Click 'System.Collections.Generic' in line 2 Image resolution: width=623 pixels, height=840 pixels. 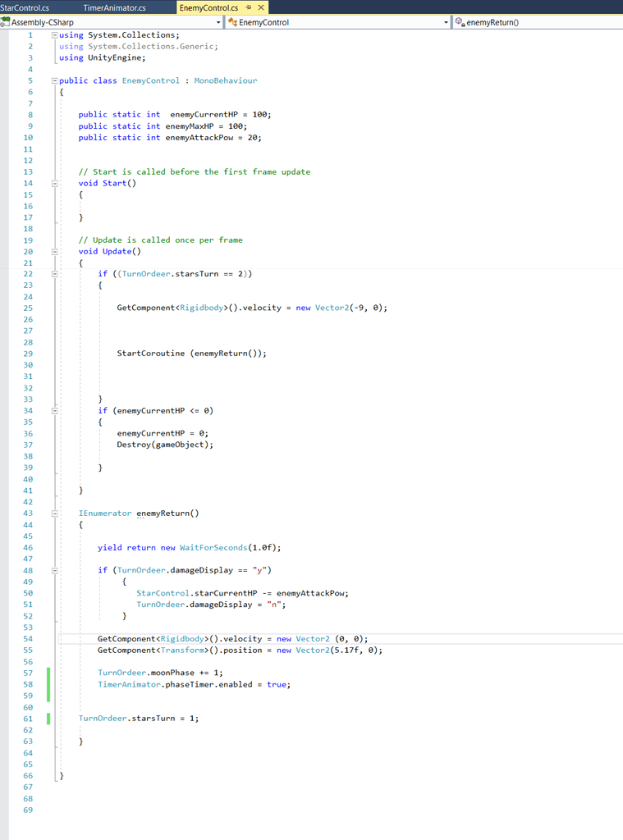point(151,47)
